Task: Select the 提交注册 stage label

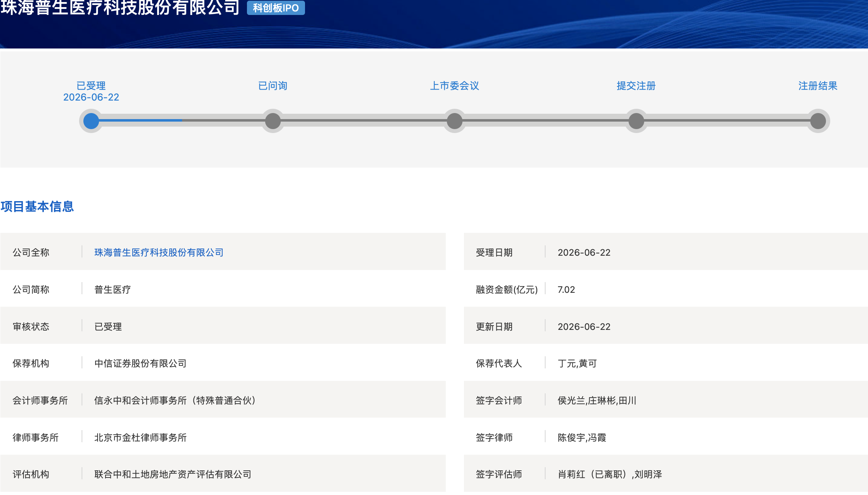Action: pos(636,86)
